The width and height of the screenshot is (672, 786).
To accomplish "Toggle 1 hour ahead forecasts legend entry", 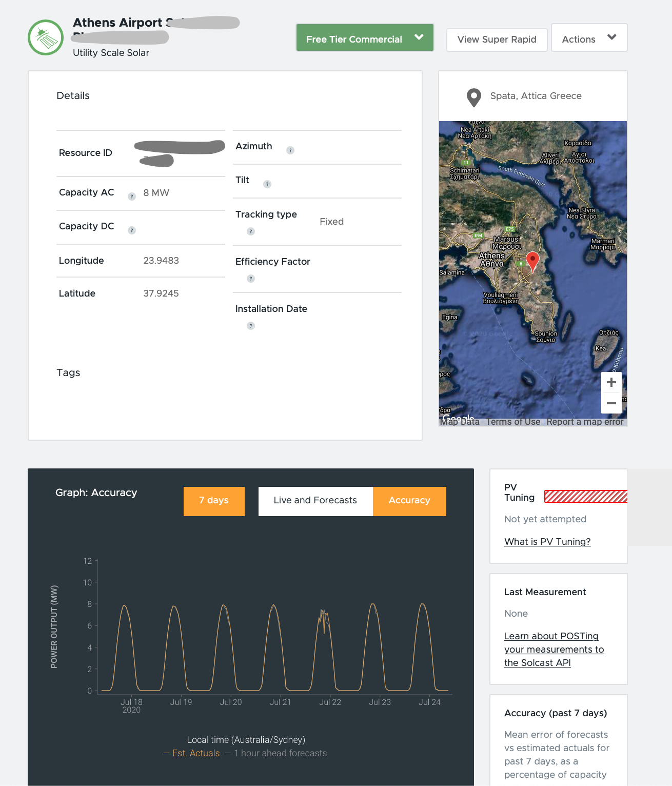I will tap(276, 753).
